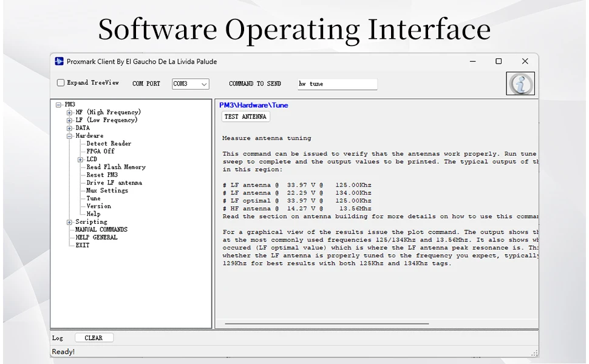
Task: Click the TEST ANTENNA button
Action: click(x=245, y=116)
